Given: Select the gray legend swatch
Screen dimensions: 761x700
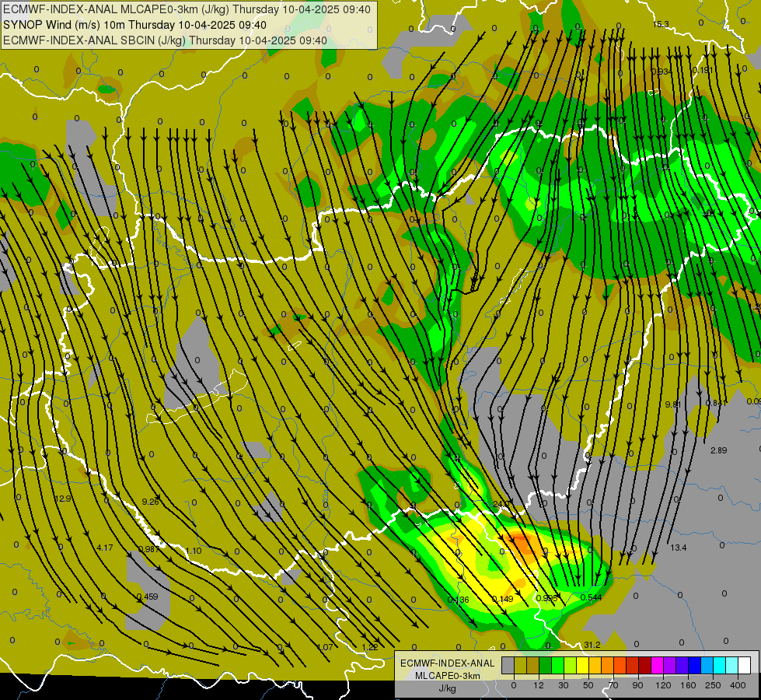Looking at the screenshot, I should 508,665.
